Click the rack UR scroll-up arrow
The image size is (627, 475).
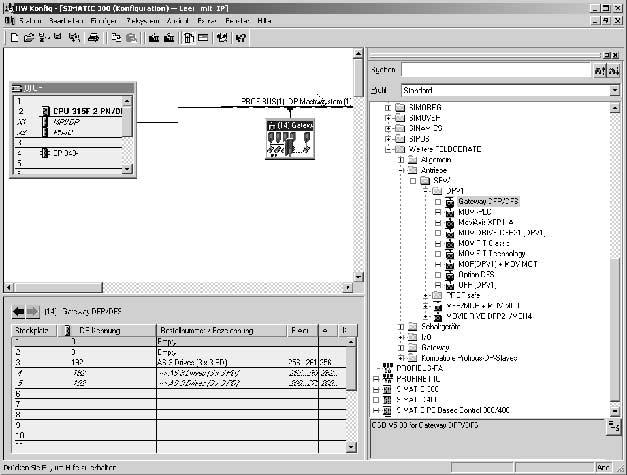[127, 101]
